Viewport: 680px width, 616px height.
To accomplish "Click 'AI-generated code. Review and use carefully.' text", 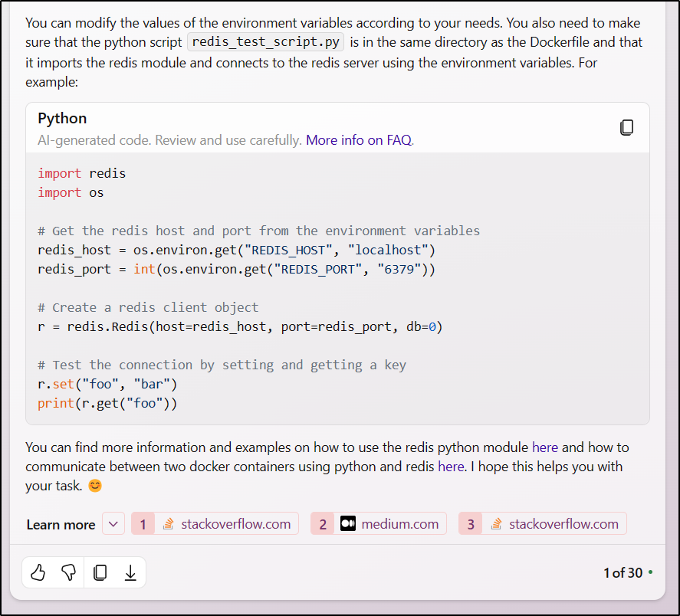I will click(169, 140).
